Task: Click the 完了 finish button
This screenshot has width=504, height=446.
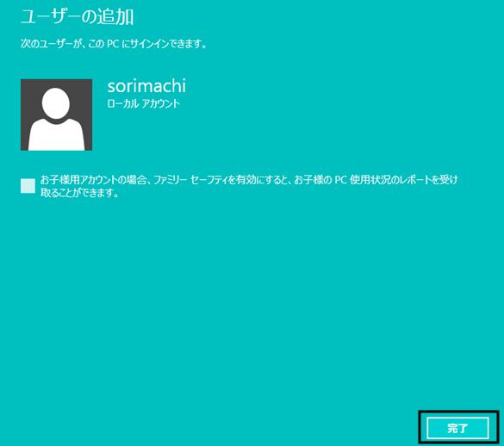Action: point(457,428)
